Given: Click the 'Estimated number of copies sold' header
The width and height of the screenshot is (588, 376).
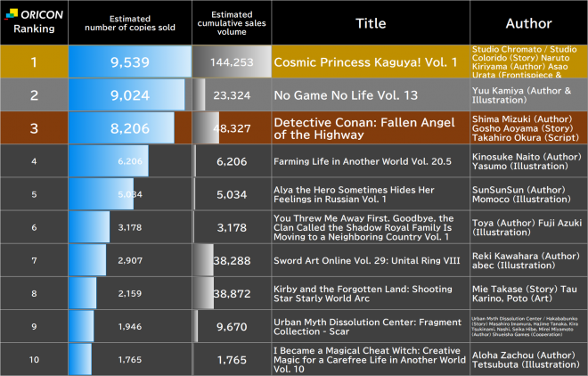Looking at the screenshot, I should click(130, 23).
